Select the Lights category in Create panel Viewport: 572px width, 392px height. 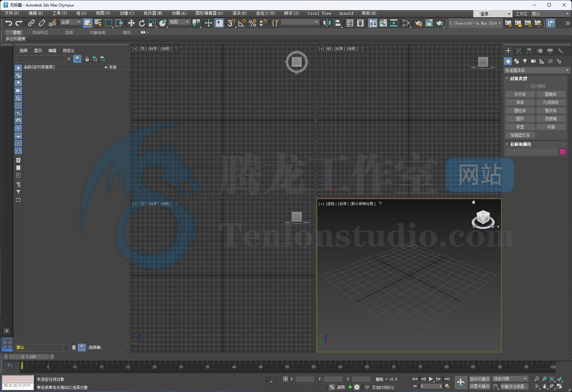click(525, 61)
